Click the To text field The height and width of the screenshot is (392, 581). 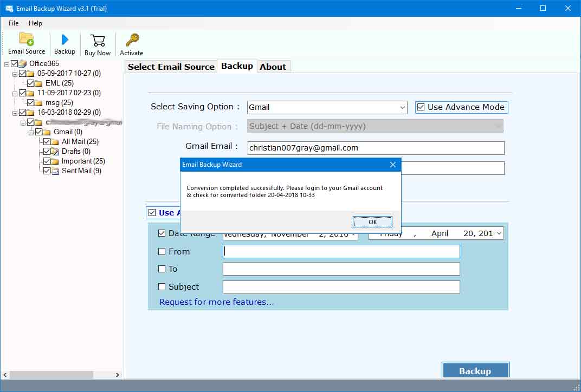click(x=341, y=269)
